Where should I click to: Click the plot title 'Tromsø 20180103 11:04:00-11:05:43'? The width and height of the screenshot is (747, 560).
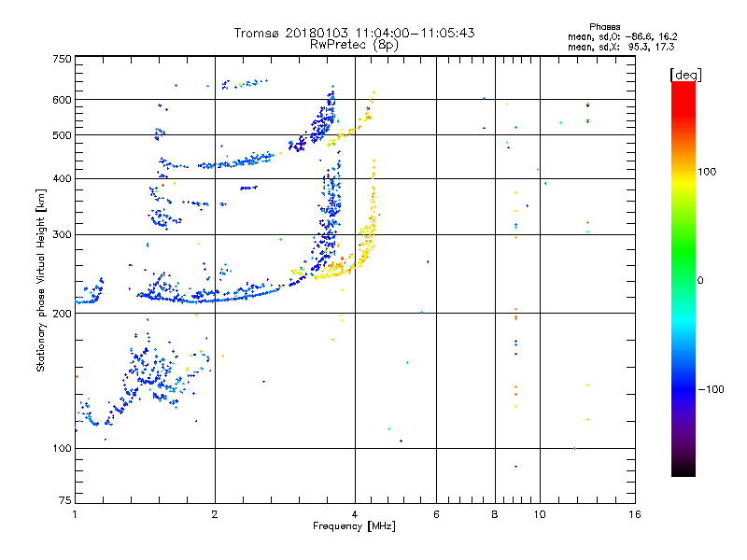click(354, 33)
